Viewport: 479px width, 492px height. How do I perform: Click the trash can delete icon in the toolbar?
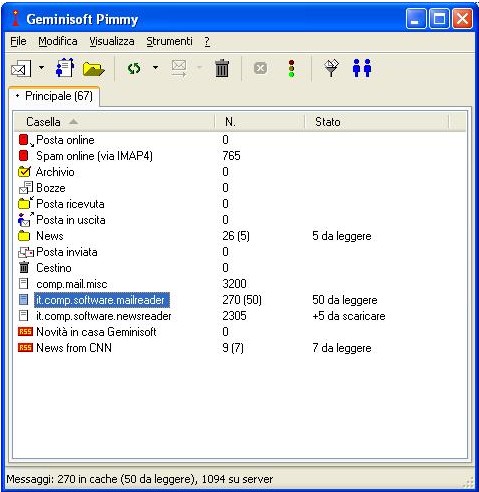222,68
